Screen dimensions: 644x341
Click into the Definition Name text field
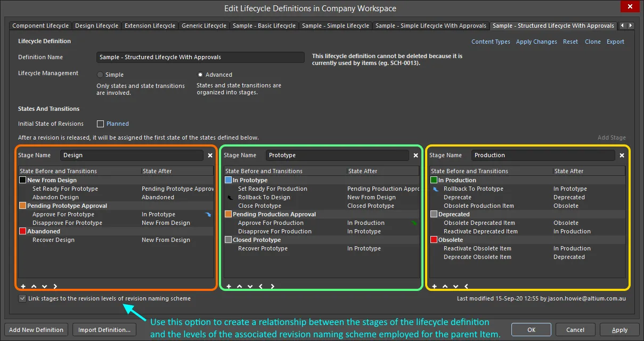pyautogui.click(x=200, y=57)
